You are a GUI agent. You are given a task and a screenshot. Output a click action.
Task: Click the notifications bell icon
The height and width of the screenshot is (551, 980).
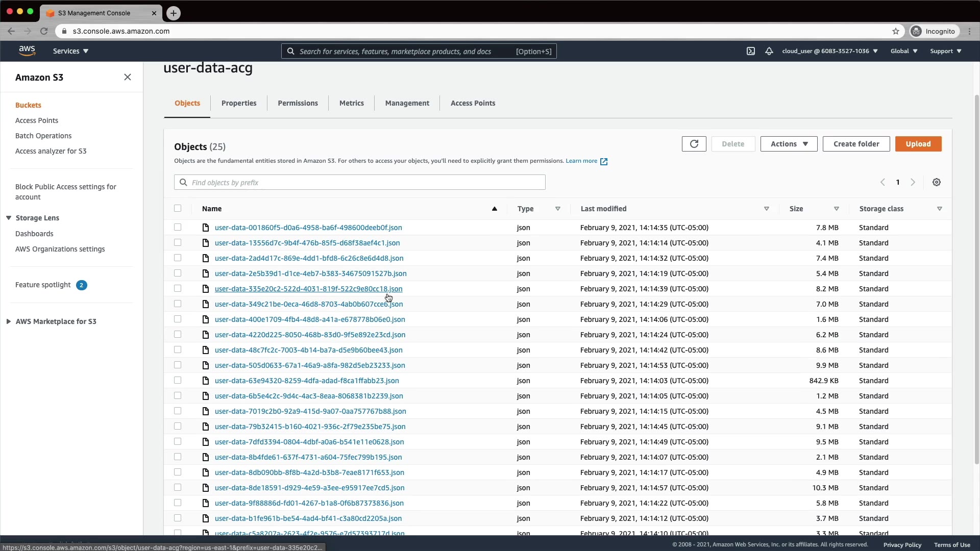point(769,51)
